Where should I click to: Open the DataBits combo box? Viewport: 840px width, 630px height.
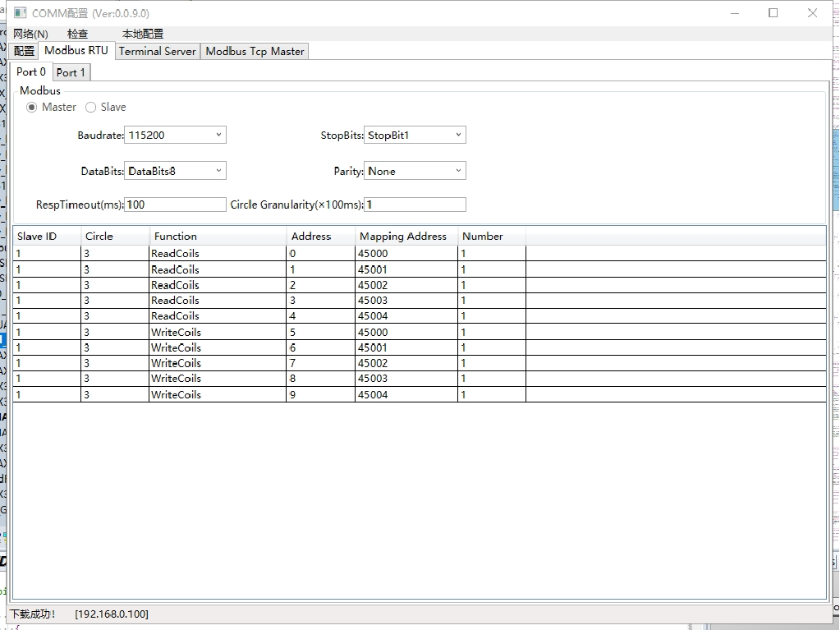(175, 171)
